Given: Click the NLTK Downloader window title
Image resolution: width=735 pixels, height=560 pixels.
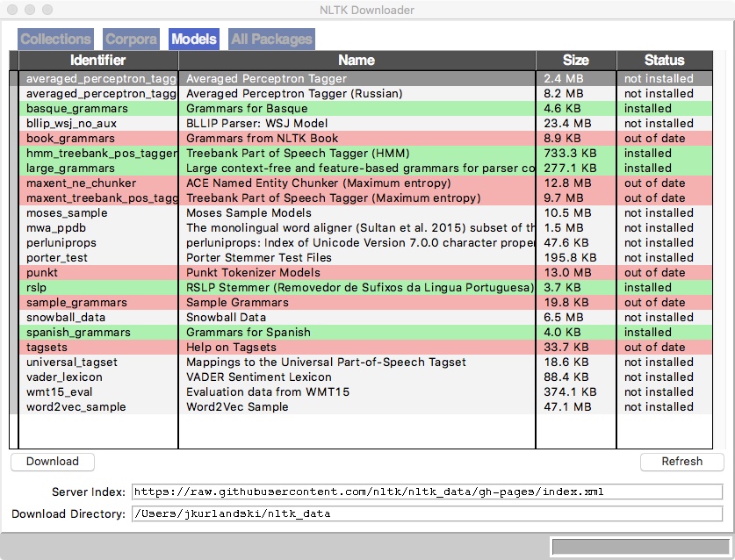Looking at the screenshot, I should [x=367, y=10].
